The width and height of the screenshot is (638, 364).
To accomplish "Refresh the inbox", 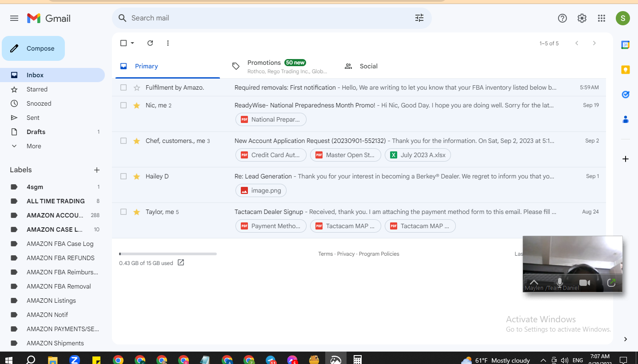I will pos(150,43).
